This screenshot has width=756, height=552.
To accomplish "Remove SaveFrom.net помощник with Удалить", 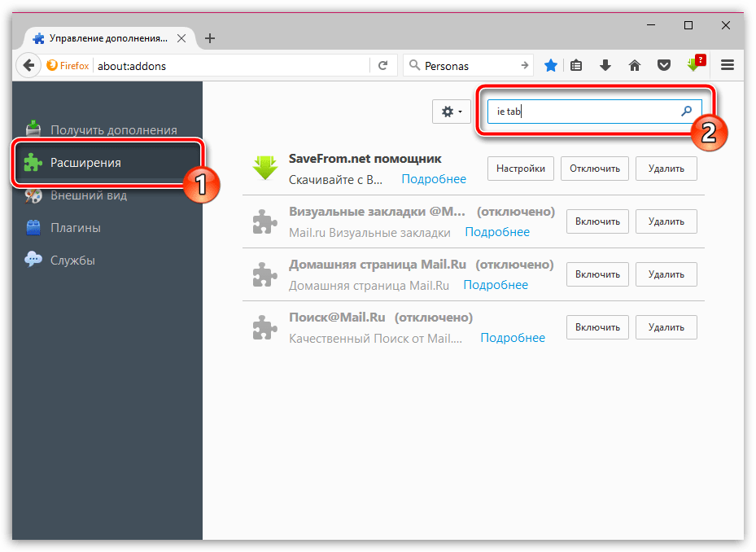I will tap(666, 169).
